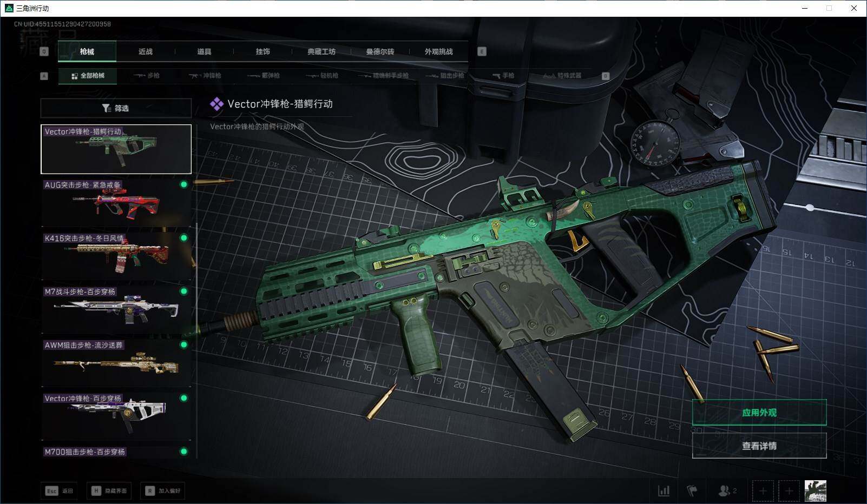This screenshot has height=504, width=867.
Task: Click the H key icon
Action: coord(96,490)
